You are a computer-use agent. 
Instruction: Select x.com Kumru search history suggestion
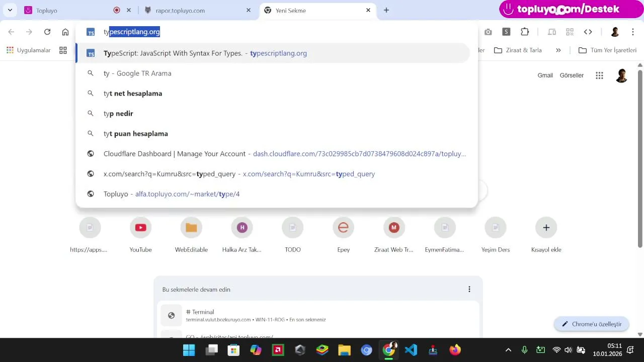(x=273, y=174)
